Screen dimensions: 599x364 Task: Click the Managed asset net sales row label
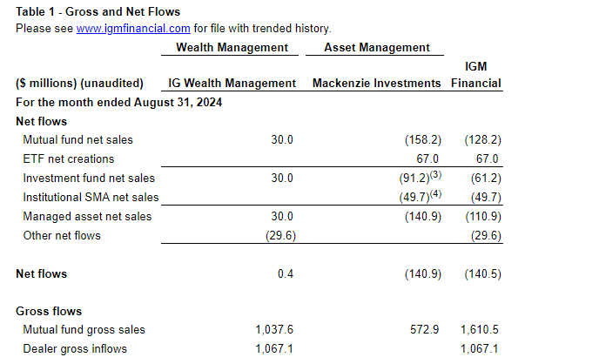[x=87, y=216]
